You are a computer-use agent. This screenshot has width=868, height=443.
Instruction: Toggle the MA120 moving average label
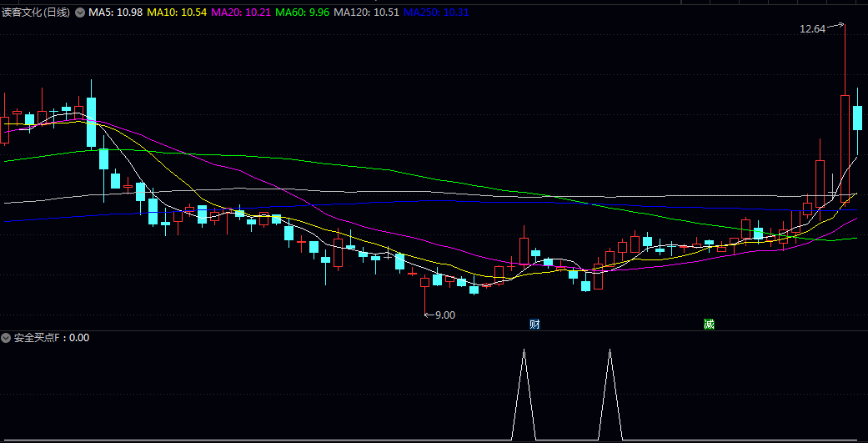click(x=363, y=13)
